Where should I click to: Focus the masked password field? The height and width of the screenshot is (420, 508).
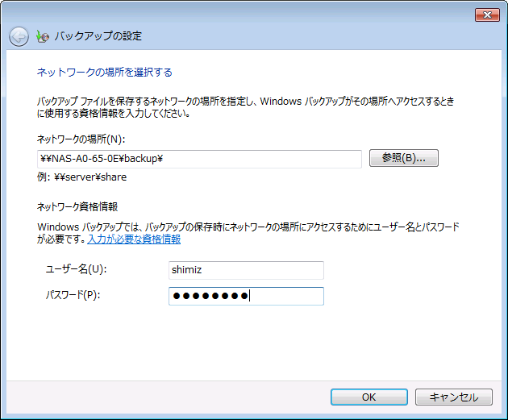[x=246, y=296]
